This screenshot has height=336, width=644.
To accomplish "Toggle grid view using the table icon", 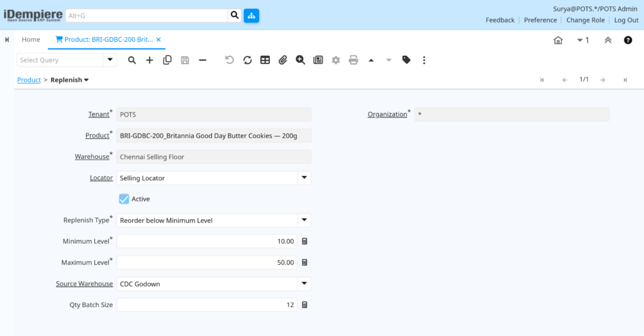I will pyautogui.click(x=265, y=60).
